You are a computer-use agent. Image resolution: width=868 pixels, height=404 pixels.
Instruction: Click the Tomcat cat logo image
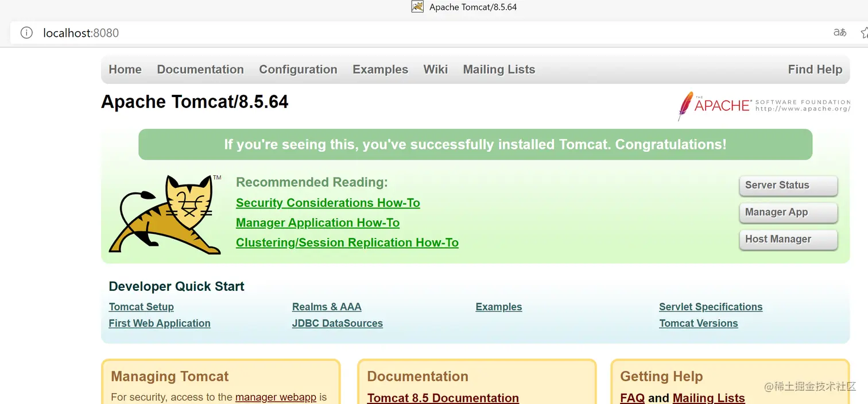(x=165, y=214)
